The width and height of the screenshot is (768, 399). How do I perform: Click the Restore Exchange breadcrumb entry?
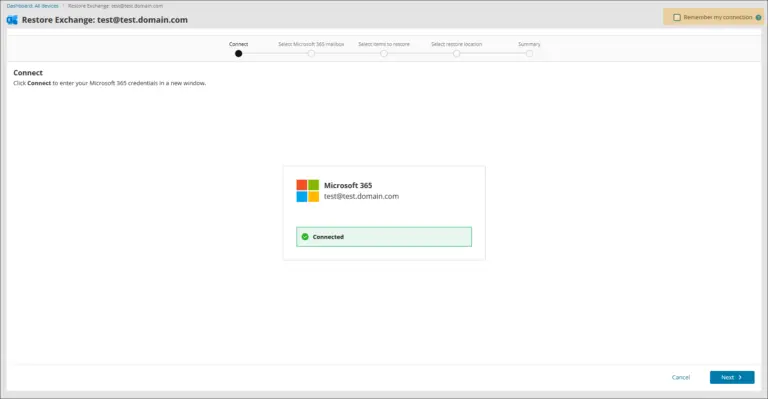click(115, 6)
